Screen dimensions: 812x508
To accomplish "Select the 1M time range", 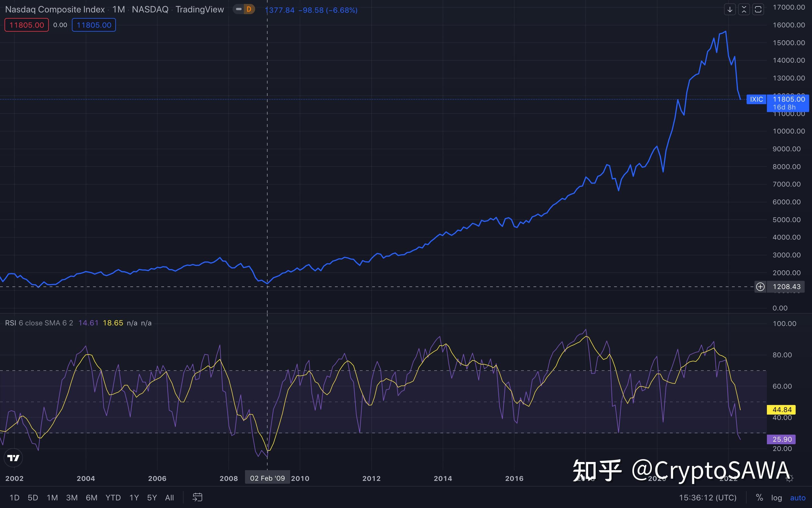I will click(x=52, y=498).
